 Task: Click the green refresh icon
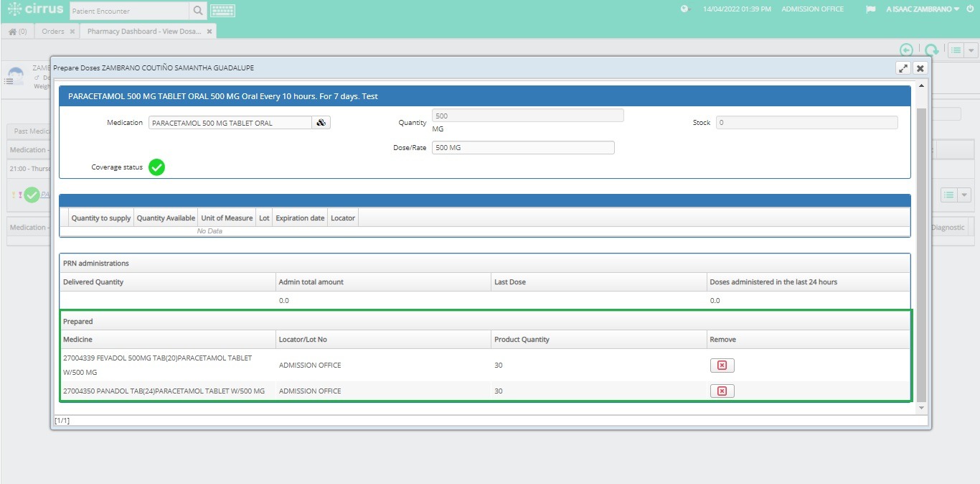930,50
